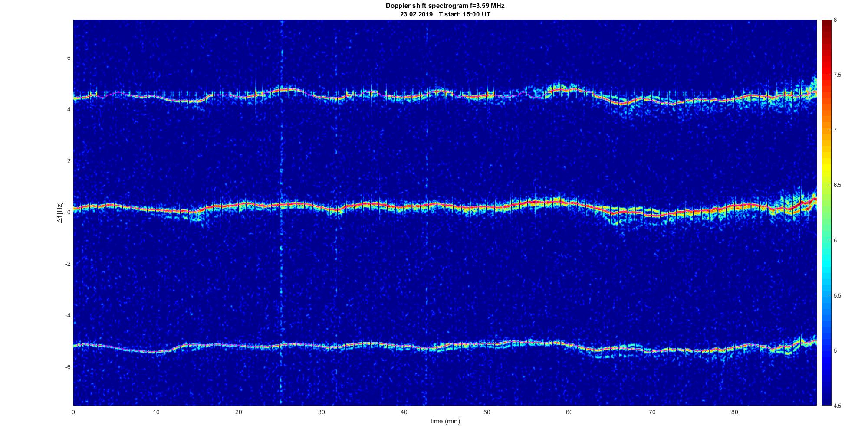Click x-axis tick label '40'
This screenshot has height=435, width=868.
(404, 412)
